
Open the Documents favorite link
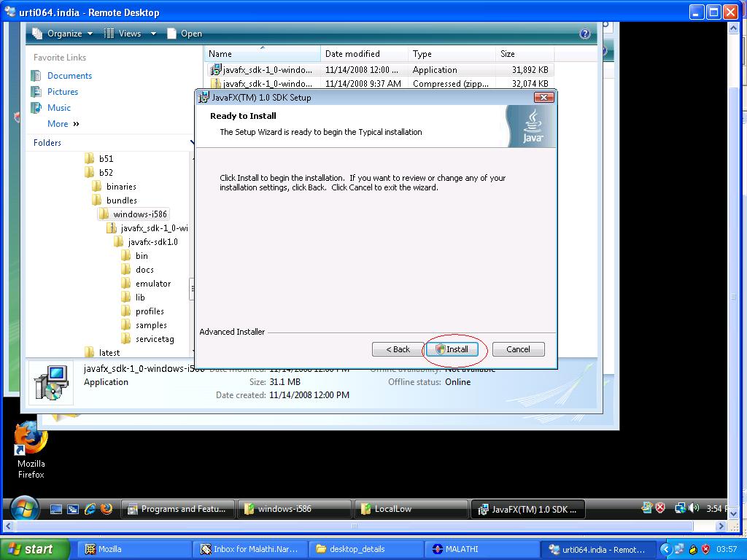(69, 76)
